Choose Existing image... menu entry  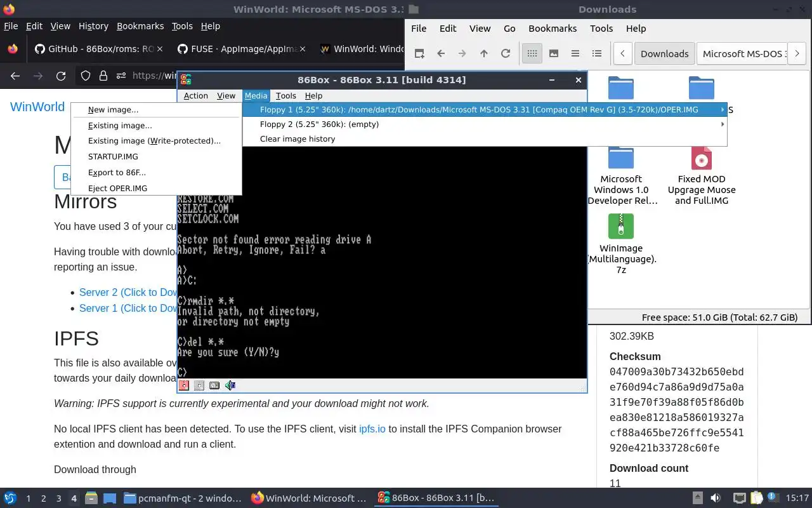pos(157,125)
